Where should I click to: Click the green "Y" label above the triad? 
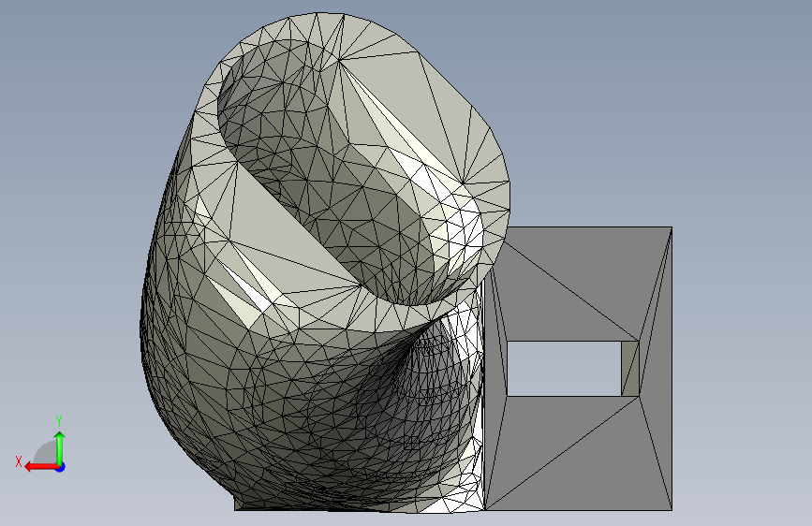tap(59, 420)
